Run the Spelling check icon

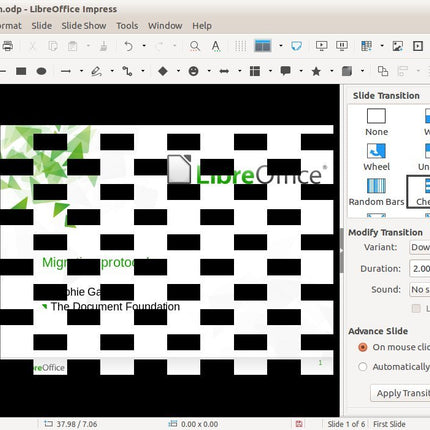216,46
